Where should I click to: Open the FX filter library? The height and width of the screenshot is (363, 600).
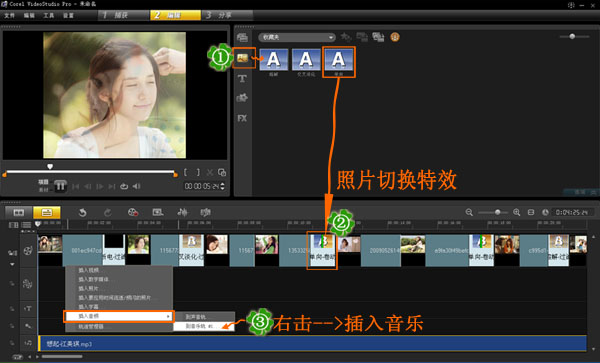[x=242, y=118]
